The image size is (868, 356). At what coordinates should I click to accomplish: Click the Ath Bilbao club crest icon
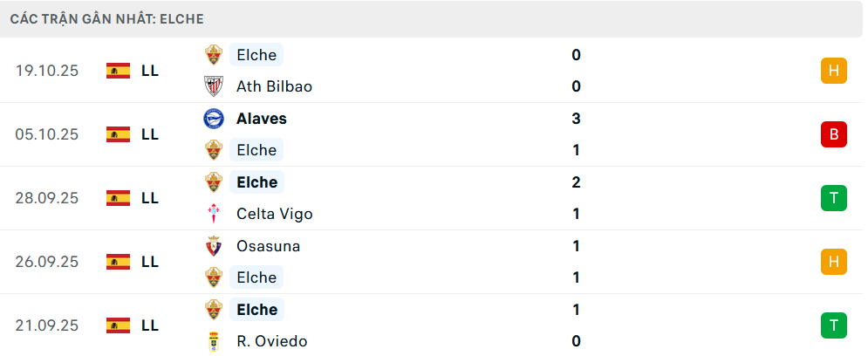[214, 86]
